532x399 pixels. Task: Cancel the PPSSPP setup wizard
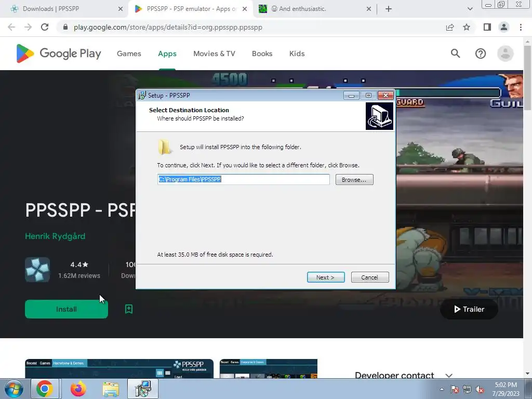370,277
